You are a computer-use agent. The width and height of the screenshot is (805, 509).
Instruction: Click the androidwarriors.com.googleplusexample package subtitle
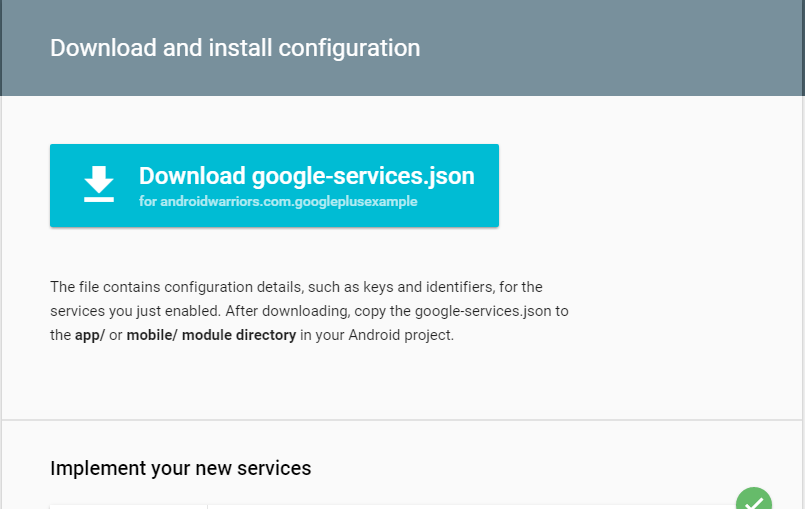tap(278, 201)
